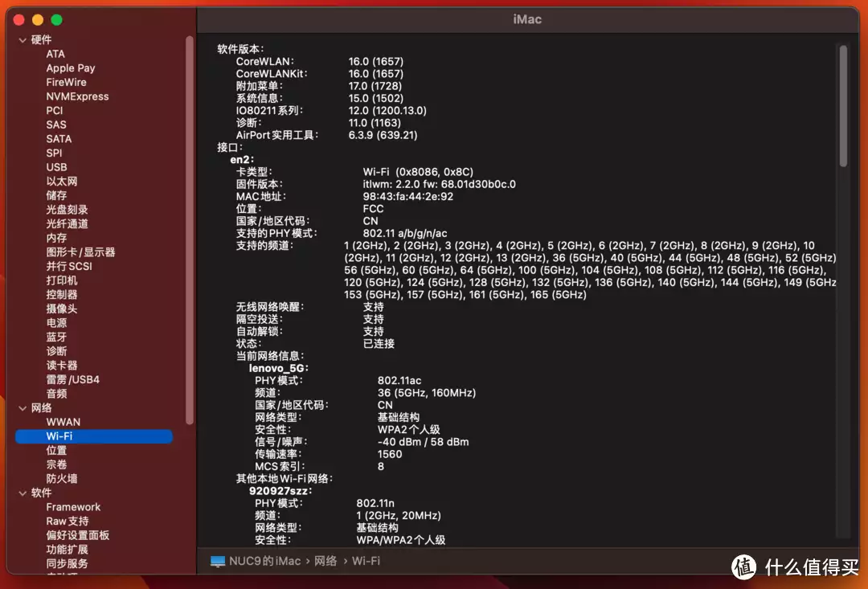Click the en2 interface heading
This screenshot has height=589, width=868.
(242, 160)
